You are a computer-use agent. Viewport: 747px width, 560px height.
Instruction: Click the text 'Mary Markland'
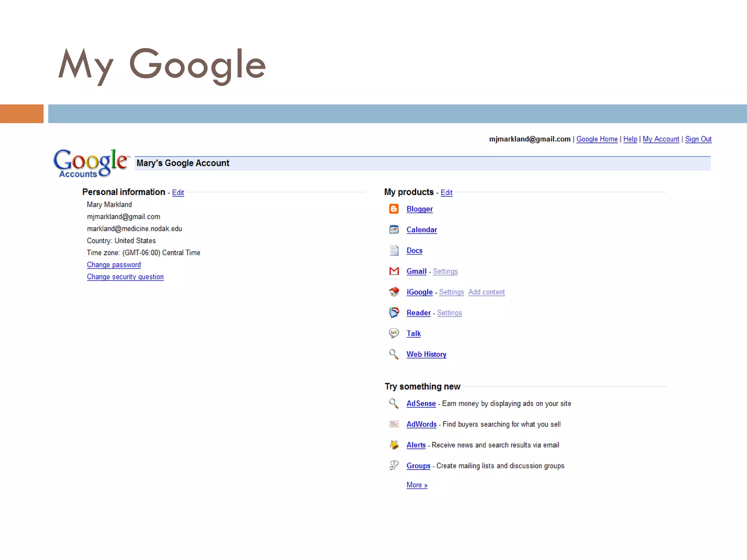click(x=109, y=205)
